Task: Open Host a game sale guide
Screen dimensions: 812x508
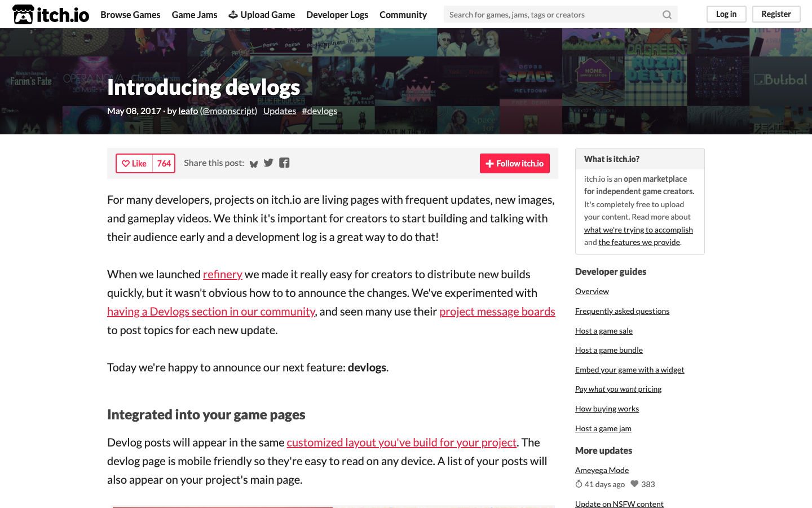Action: (x=604, y=331)
